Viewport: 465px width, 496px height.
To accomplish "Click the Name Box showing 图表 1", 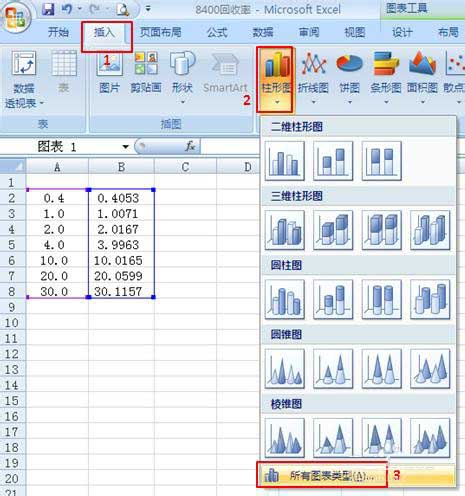I will point(60,147).
